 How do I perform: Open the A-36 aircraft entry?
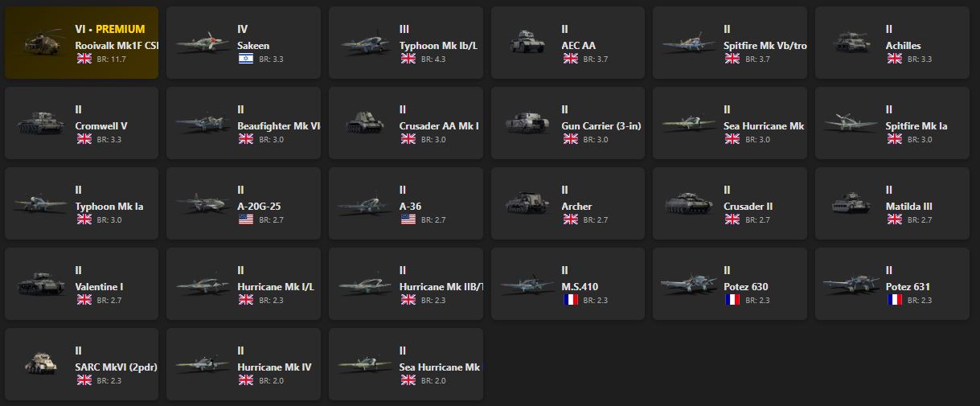tap(405, 203)
